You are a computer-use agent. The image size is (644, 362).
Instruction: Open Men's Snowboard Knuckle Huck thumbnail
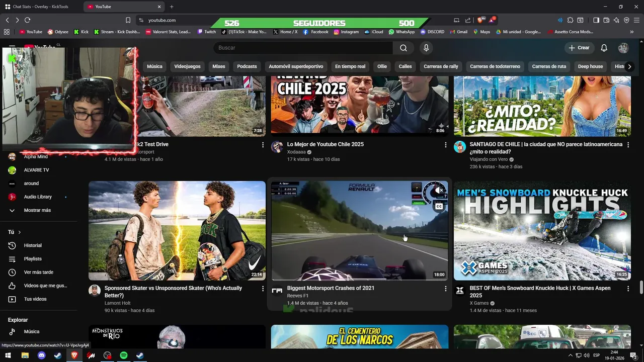[542, 231]
